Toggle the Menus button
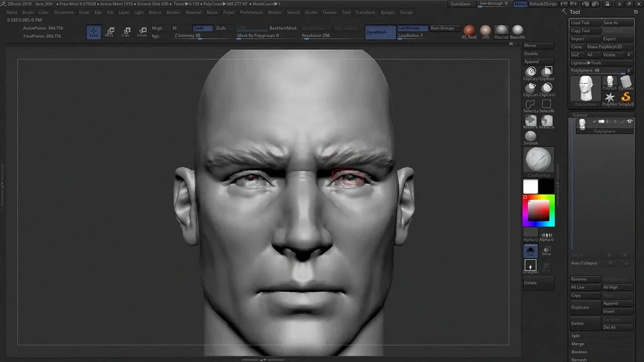The image size is (644, 362). (x=521, y=4)
